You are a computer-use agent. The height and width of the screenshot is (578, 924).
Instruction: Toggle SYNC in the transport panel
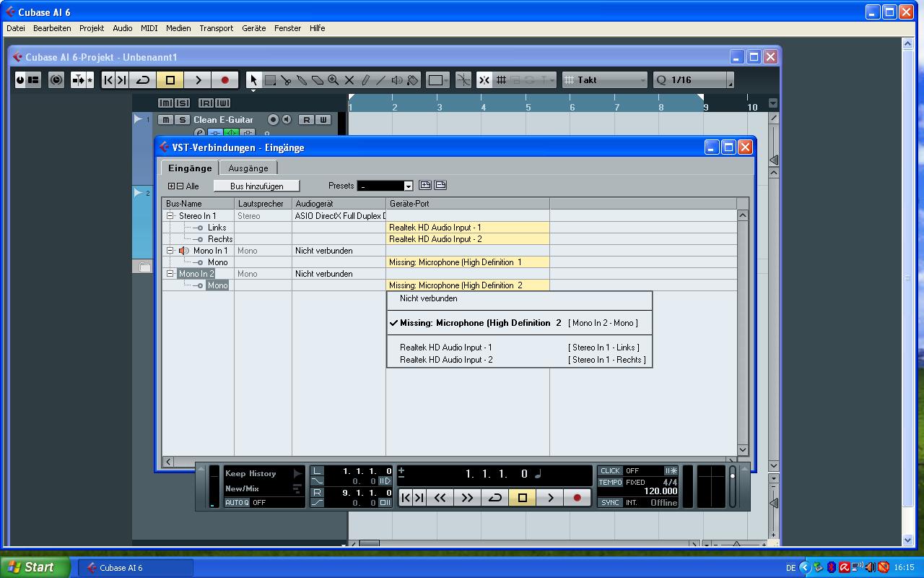tap(610, 502)
